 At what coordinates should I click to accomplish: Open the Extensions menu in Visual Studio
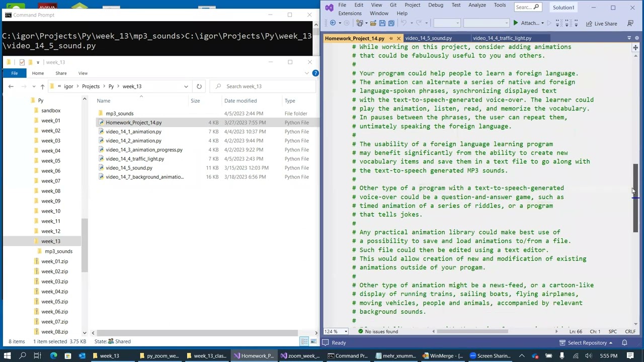[x=350, y=14]
